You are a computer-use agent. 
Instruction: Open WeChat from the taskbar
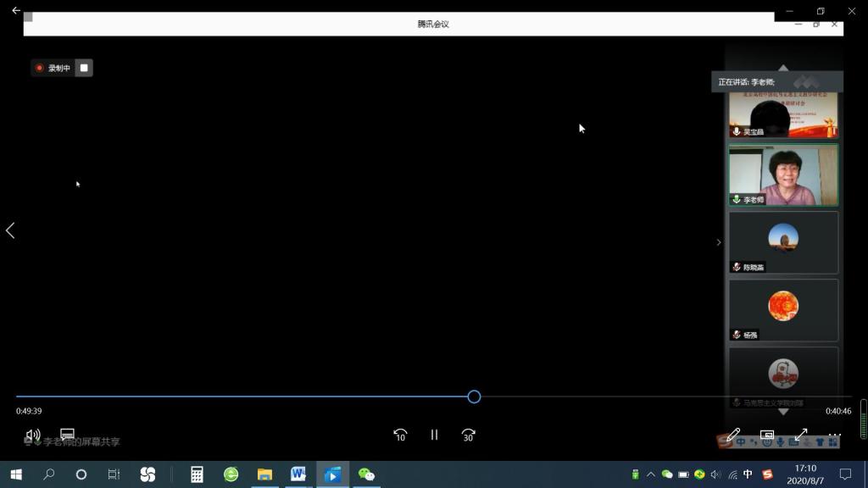(x=366, y=474)
